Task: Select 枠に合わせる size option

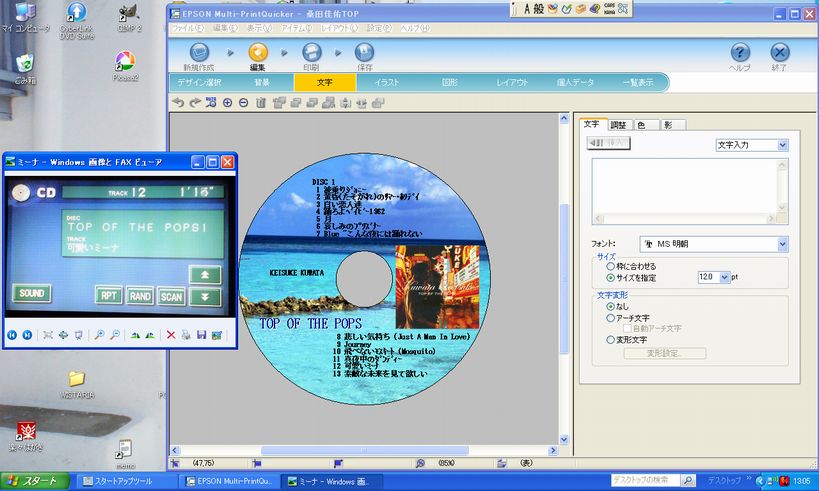Action: coord(631,266)
